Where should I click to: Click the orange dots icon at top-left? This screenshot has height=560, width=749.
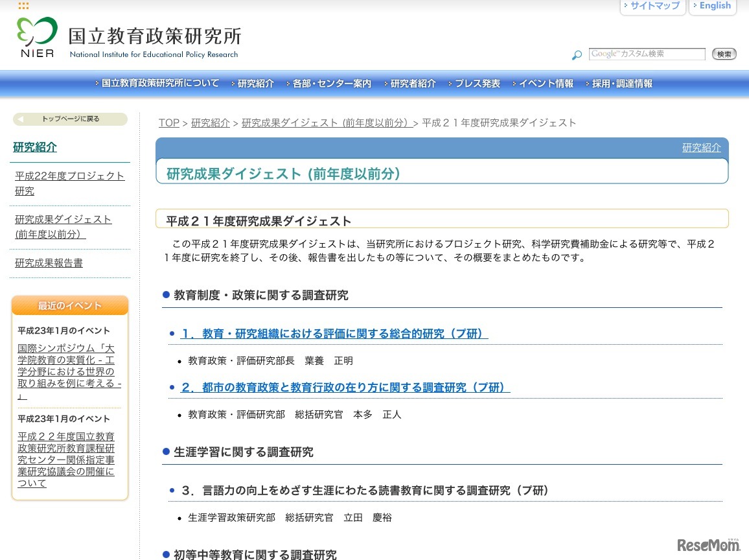[23, 6]
